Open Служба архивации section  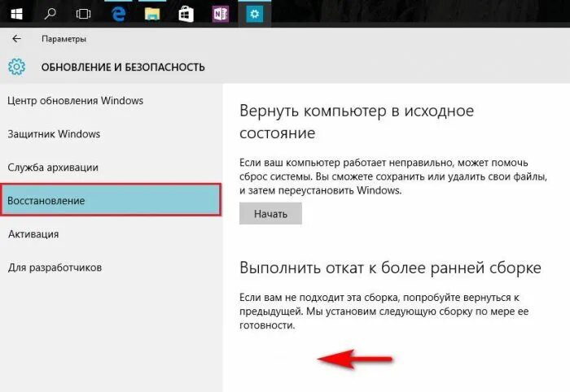pos(53,168)
